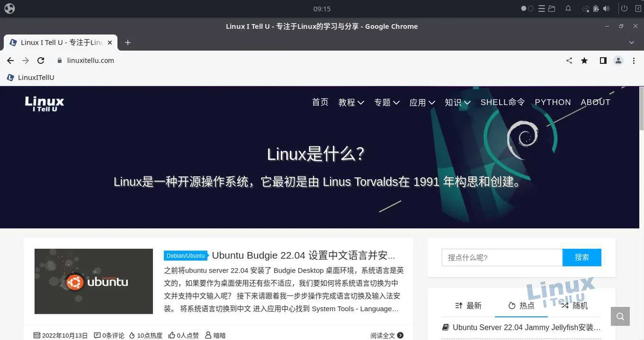Screen dimensions: 644x340
Task: Open the author 暗暗 profile link
Action: click(x=215, y=335)
